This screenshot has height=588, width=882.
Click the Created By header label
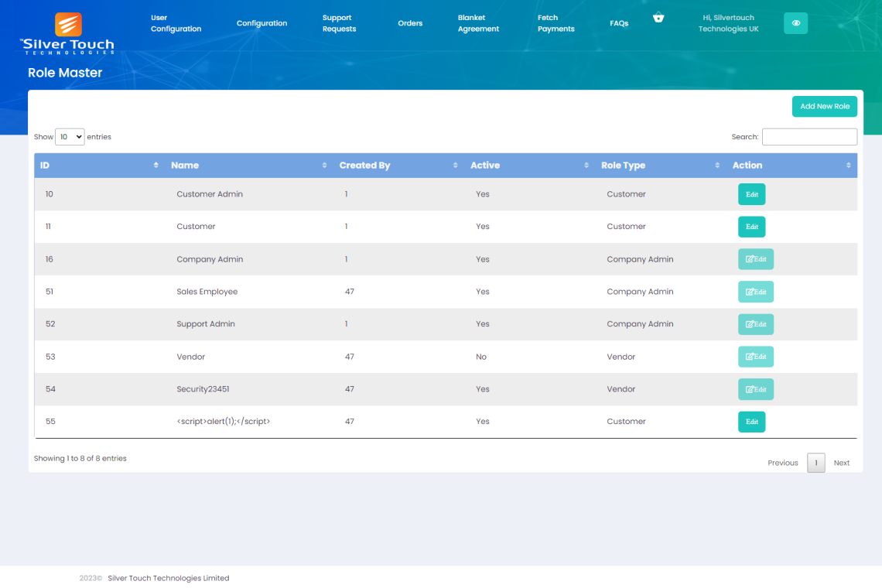(364, 166)
